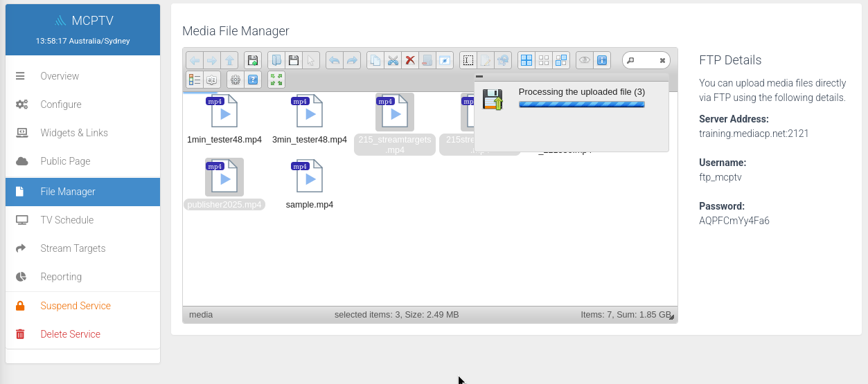Click the Invert selection grid icon
The width and height of the screenshot is (868, 384).
pyautogui.click(x=561, y=60)
